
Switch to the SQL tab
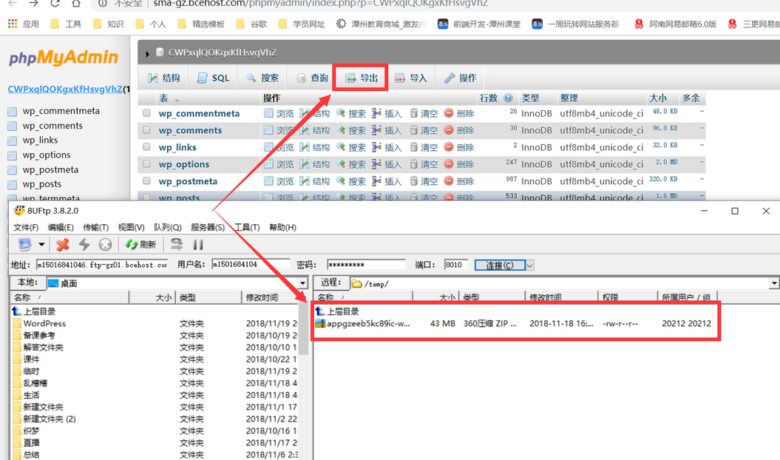coord(213,78)
